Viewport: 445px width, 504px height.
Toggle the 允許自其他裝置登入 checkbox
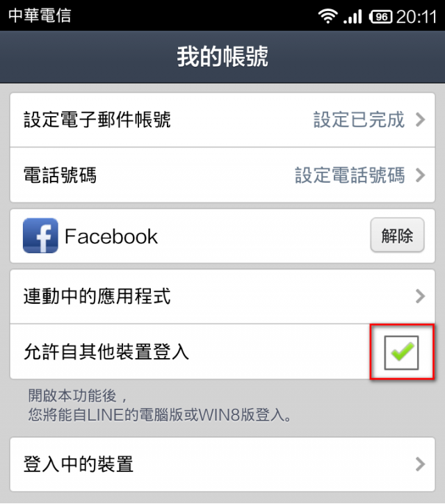tap(402, 352)
